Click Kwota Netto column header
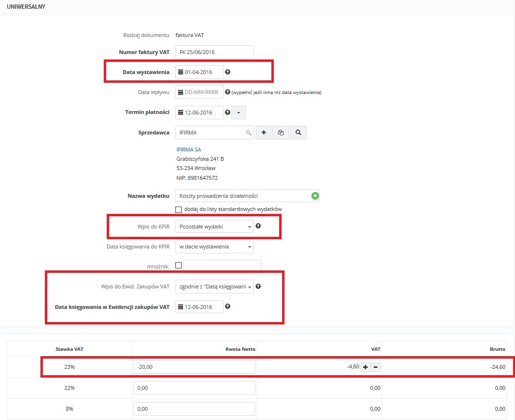Image resolution: width=515 pixels, height=420 pixels. click(x=240, y=349)
